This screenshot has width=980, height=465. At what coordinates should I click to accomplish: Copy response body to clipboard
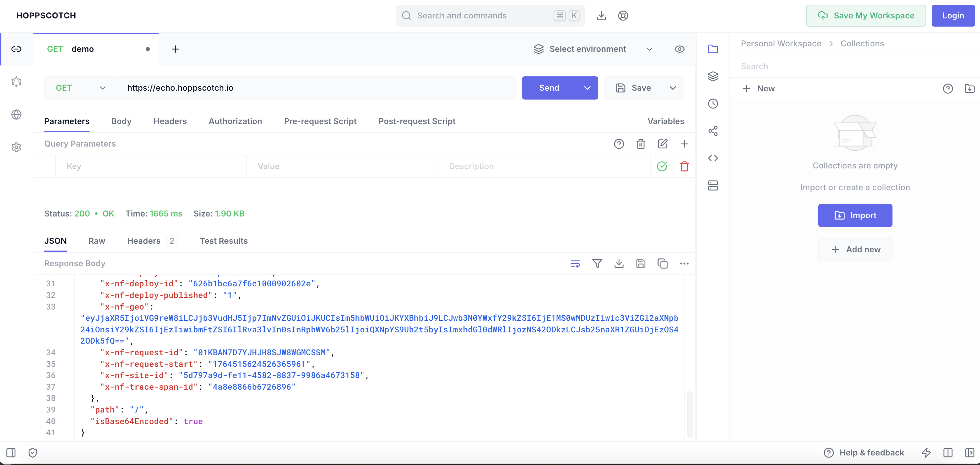pos(662,264)
